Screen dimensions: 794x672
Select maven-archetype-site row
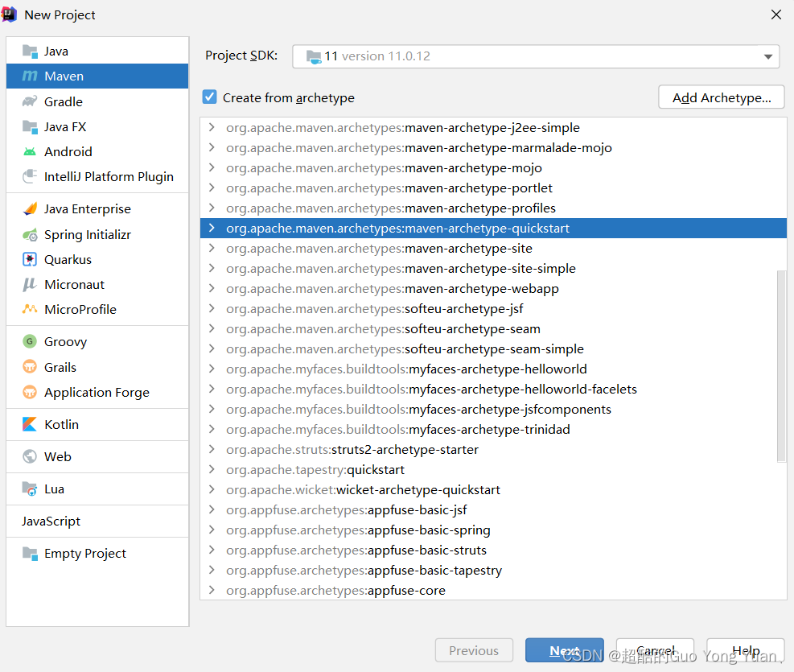pos(493,248)
